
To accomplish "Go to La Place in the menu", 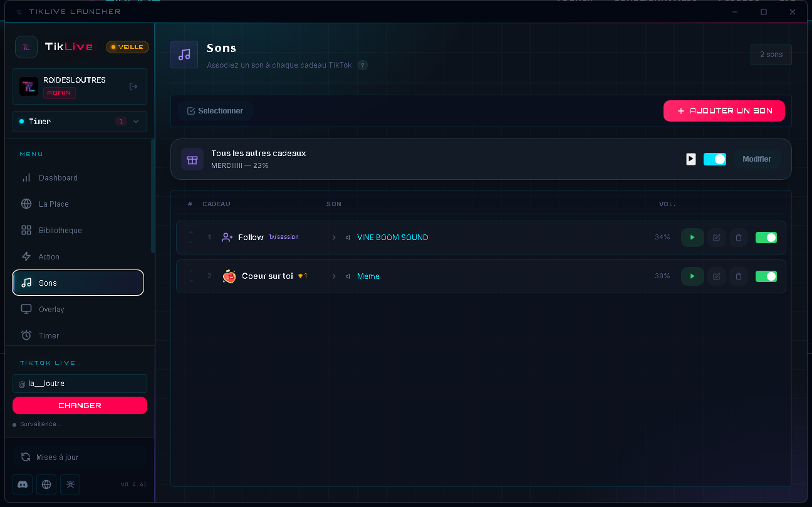I will (x=78, y=204).
